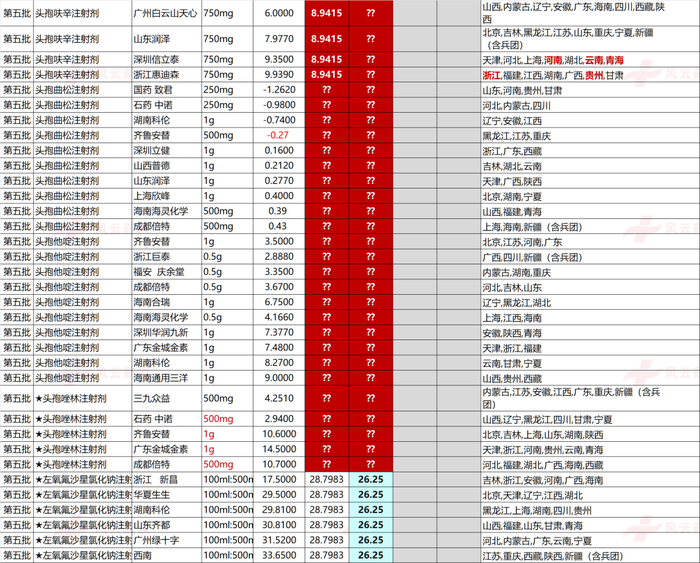Select the red value -0.27
Screen dimensions: 700x563
coord(279,135)
